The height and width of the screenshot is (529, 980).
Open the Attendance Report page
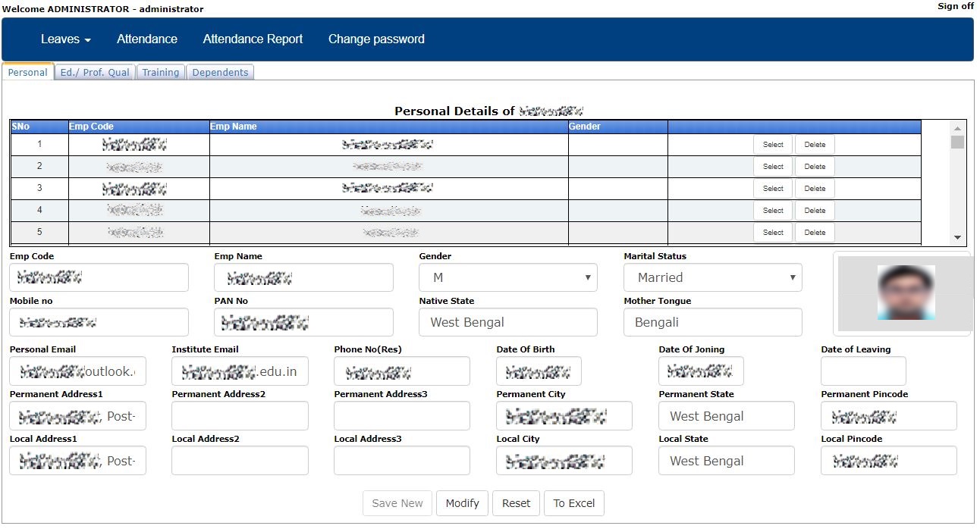(253, 39)
